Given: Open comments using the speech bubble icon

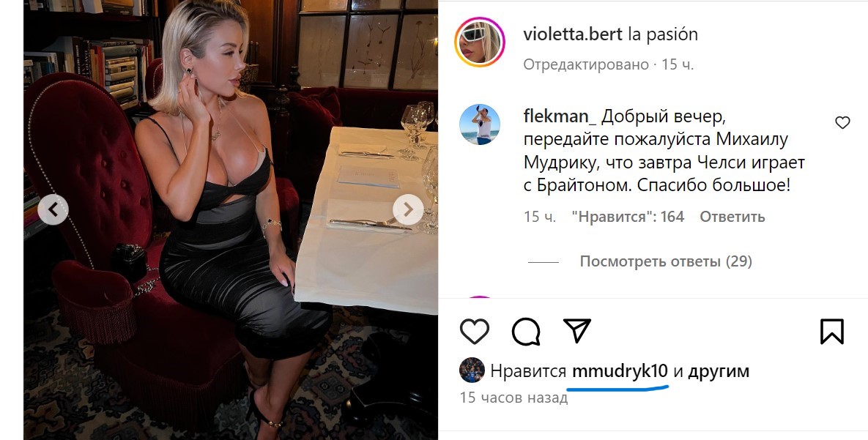Looking at the screenshot, I should point(526,332).
